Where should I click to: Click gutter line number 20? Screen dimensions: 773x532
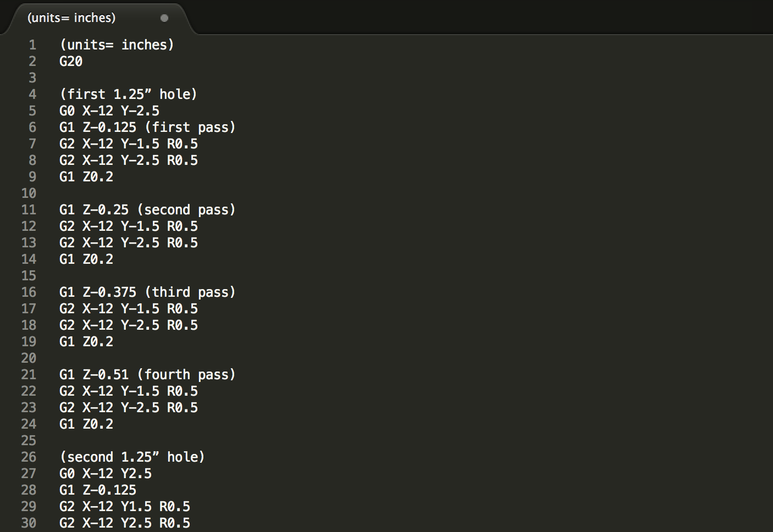(29, 358)
